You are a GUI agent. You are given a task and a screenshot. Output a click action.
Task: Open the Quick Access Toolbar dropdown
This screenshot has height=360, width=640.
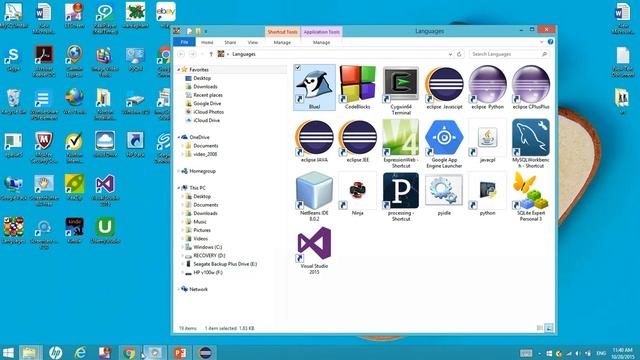(x=206, y=31)
